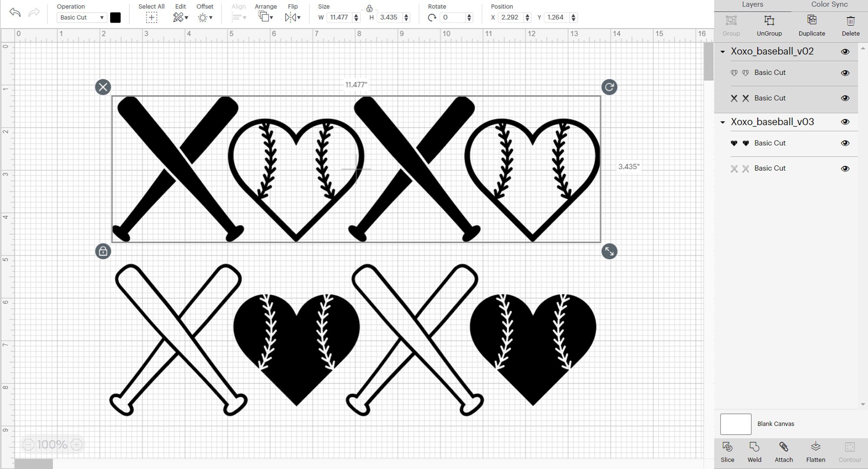Hide the top Basic Cut layer eye
This screenshot has height=469, width=868.
pyautogui.click(x=845, y=73)
